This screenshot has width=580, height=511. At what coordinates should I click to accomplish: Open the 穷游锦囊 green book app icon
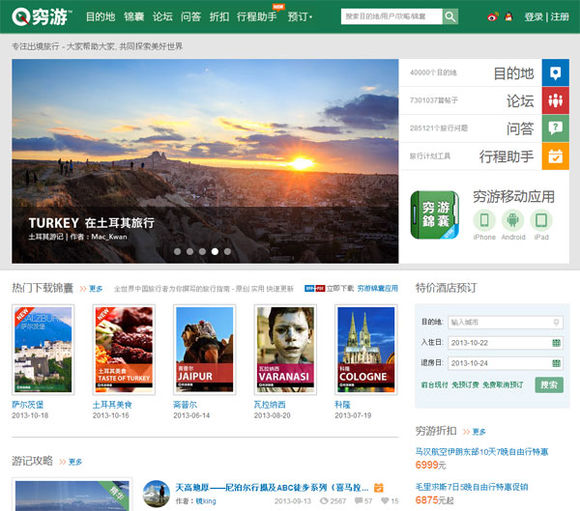click(435, 215)
